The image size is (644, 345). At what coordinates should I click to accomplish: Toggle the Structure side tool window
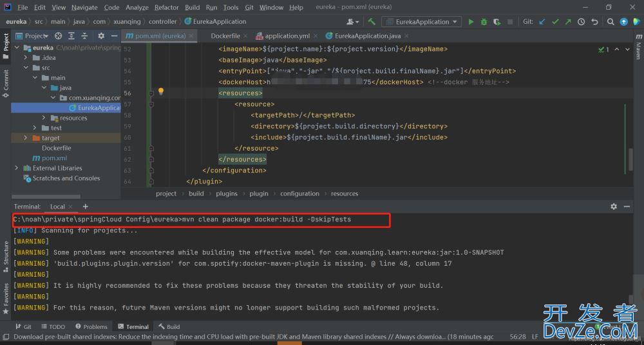[6, 257]
